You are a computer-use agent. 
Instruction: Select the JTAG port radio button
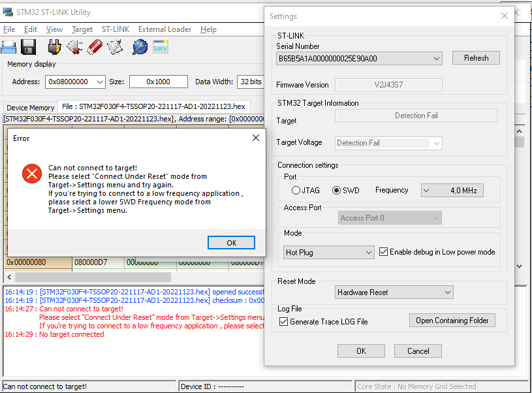click(x=296, y=191)
